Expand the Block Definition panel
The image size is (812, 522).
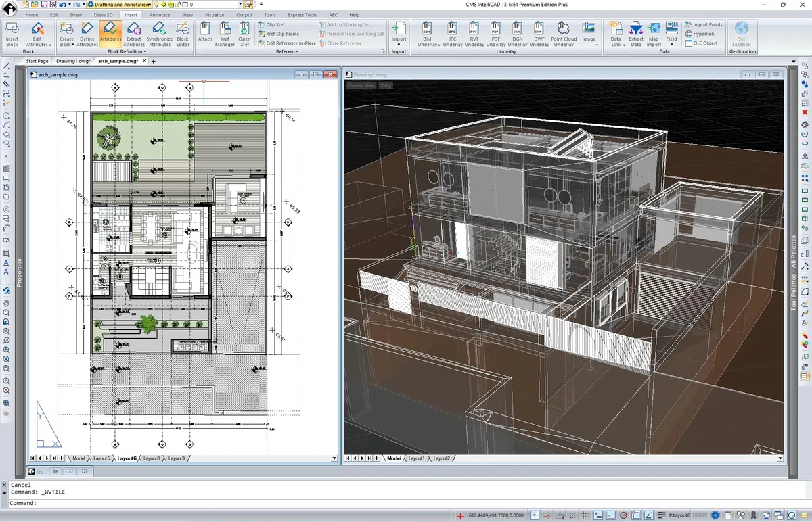[127, 51]
